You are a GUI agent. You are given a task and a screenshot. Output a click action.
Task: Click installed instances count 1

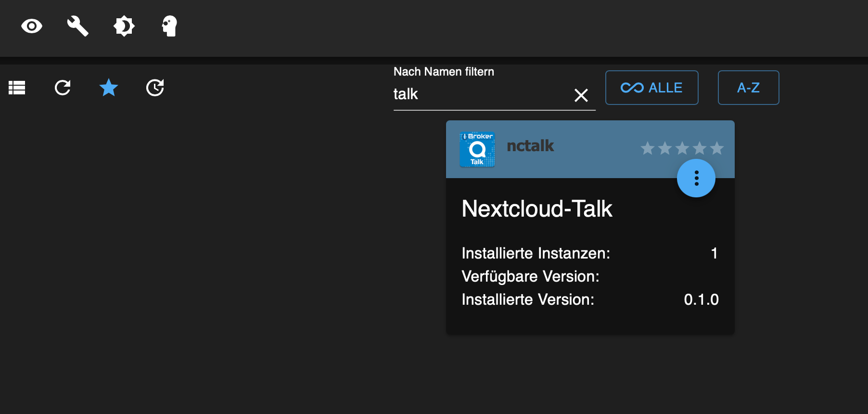[x=715, y=253]
